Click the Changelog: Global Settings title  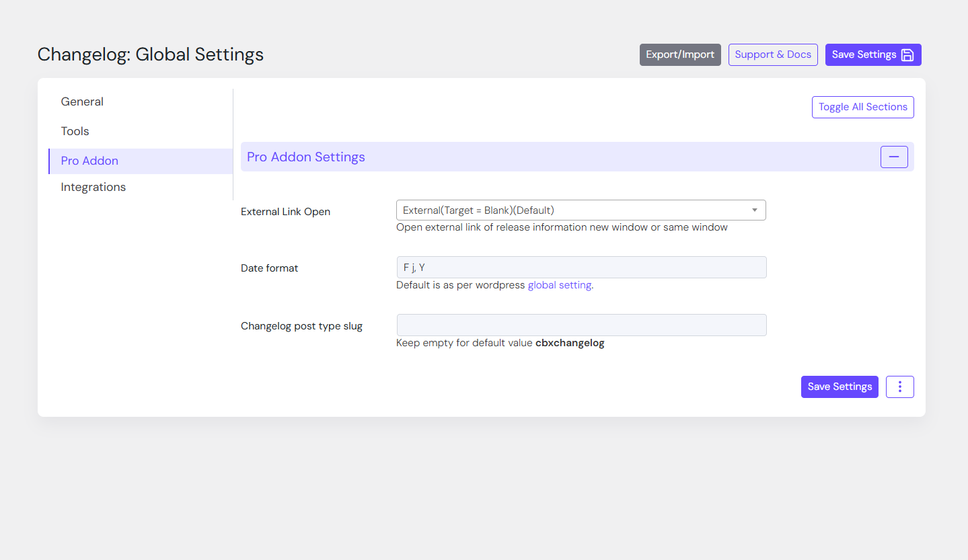click(x=151, y=54)
